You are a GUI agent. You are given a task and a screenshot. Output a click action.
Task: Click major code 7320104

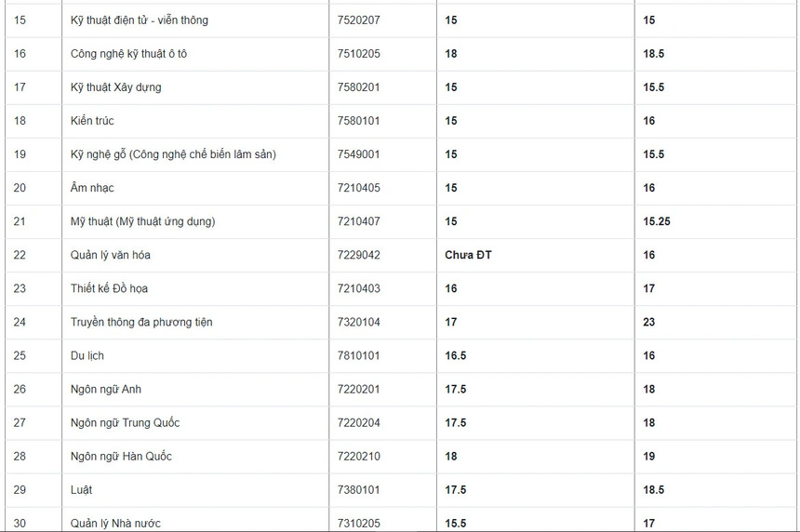(x=358, y=322)
